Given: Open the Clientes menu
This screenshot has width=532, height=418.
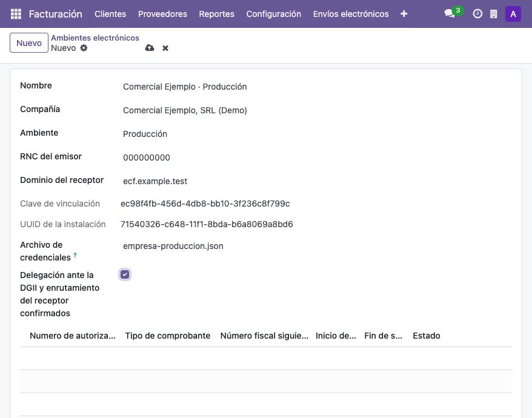Looking at the screenshot, I should pos(110,14).
